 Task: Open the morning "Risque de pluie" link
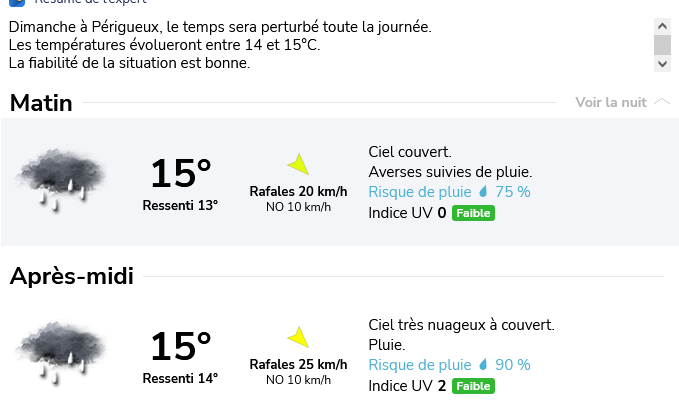419,192
